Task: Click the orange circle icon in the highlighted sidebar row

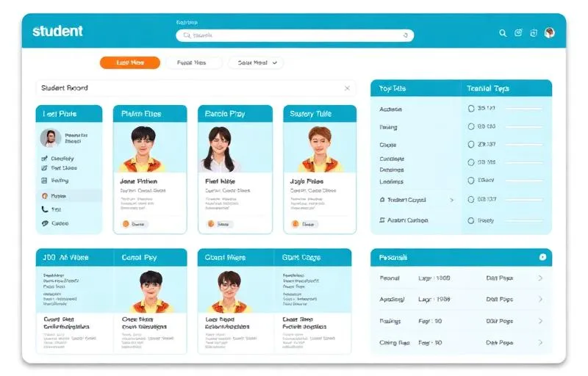Action: tap(45, 196)
